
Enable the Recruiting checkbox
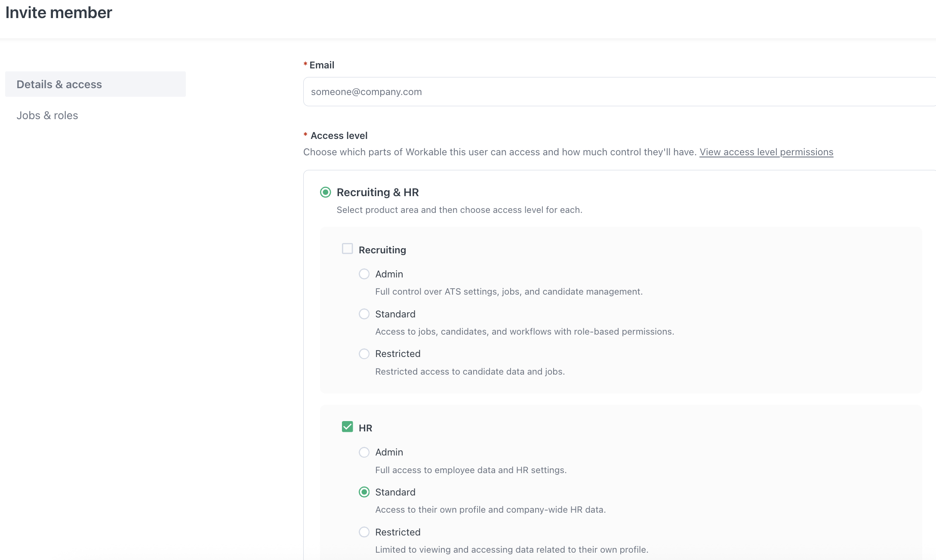347,249
